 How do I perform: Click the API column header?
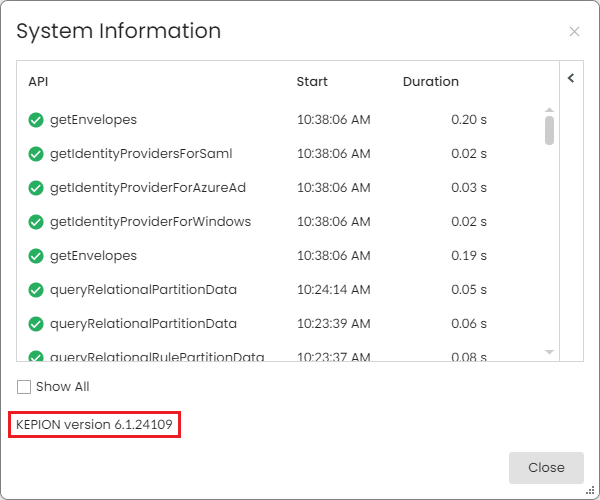pos(38,81)
